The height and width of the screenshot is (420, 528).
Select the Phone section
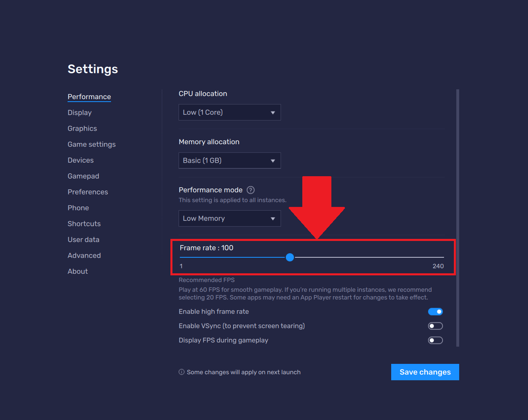coord(78,208)
